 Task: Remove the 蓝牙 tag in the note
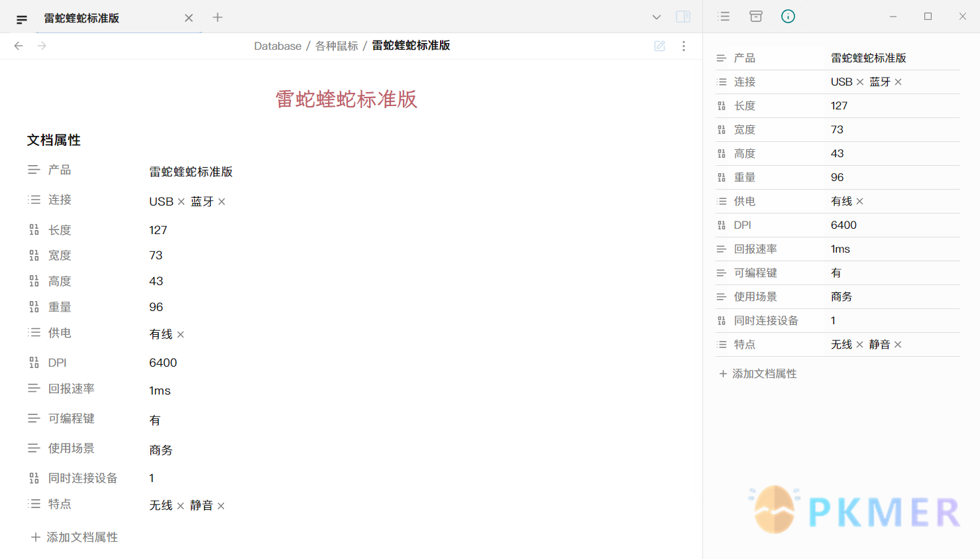pyautogui.click(x=221, y=202)
